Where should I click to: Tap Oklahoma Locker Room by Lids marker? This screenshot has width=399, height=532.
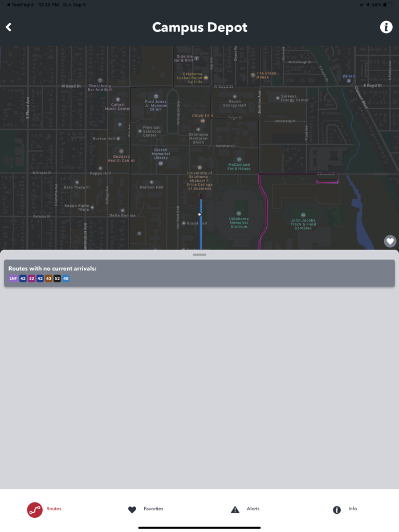coord(206,78)
